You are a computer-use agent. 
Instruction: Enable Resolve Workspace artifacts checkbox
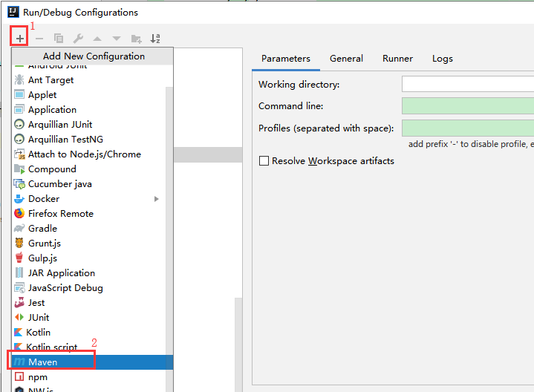pos(264,161)
